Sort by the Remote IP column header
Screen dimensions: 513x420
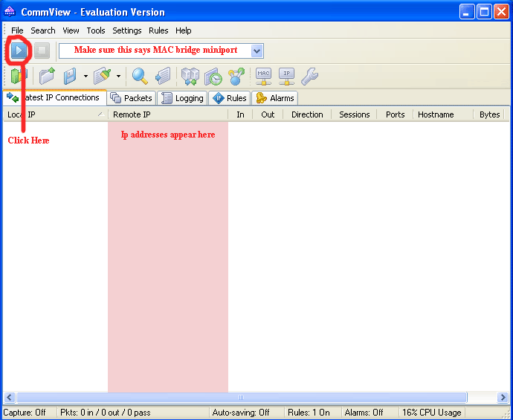click(168, 114)
